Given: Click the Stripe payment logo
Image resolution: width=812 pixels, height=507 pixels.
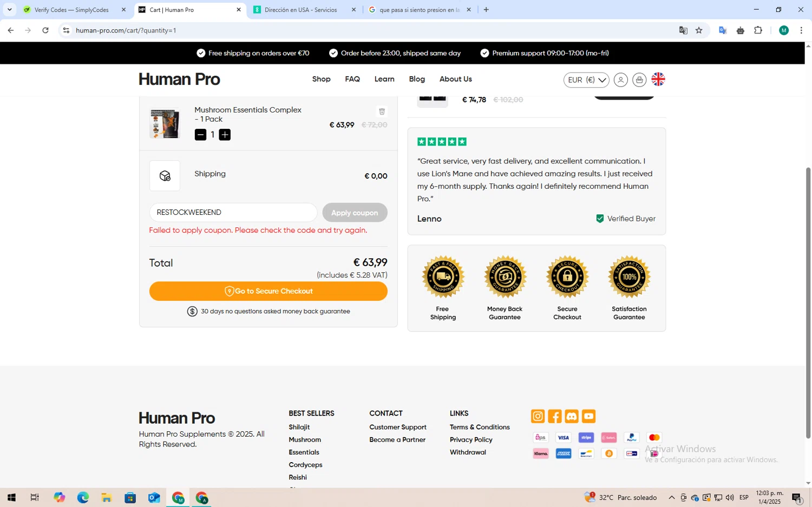Looking at the screenshot, I should (586, 438).
